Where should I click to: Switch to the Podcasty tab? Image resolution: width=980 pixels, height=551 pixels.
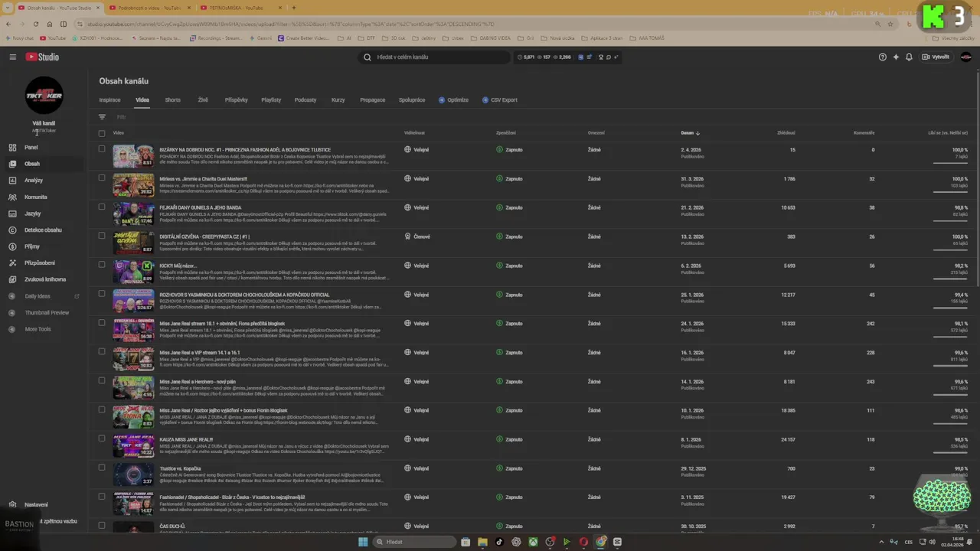click(x=305, y=99)
